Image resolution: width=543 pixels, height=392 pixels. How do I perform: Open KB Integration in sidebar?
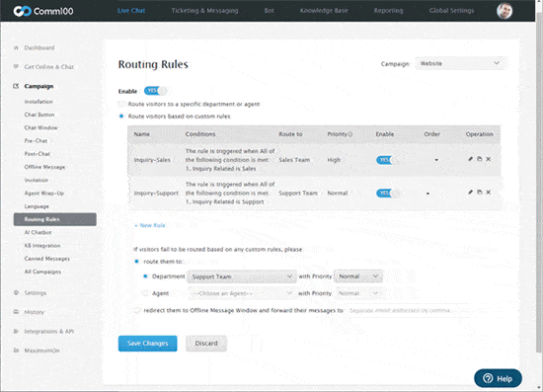tap(42, 246)
